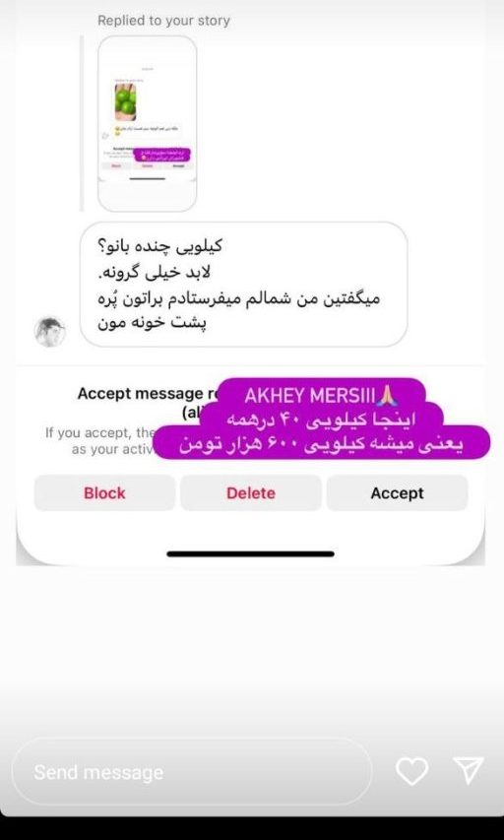Click the Accept button
The image size is (504, 840).
[x=397, y=492]
